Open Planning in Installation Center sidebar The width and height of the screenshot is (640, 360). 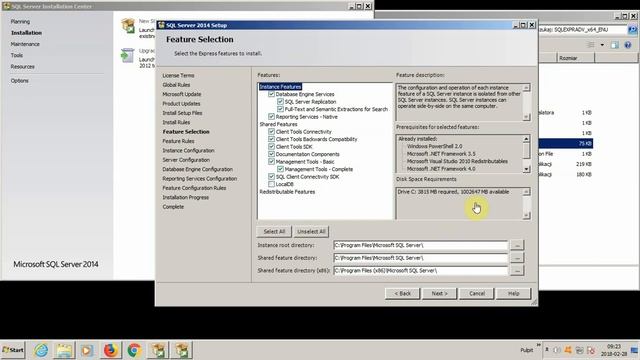coord(20,21)
